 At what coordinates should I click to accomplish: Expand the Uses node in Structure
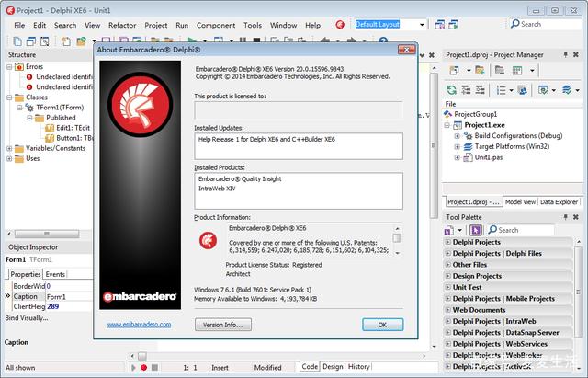9,159
